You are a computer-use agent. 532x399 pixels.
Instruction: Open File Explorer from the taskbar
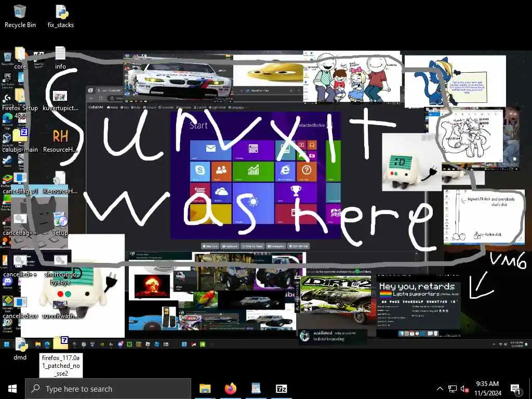[x=205, y=389]
